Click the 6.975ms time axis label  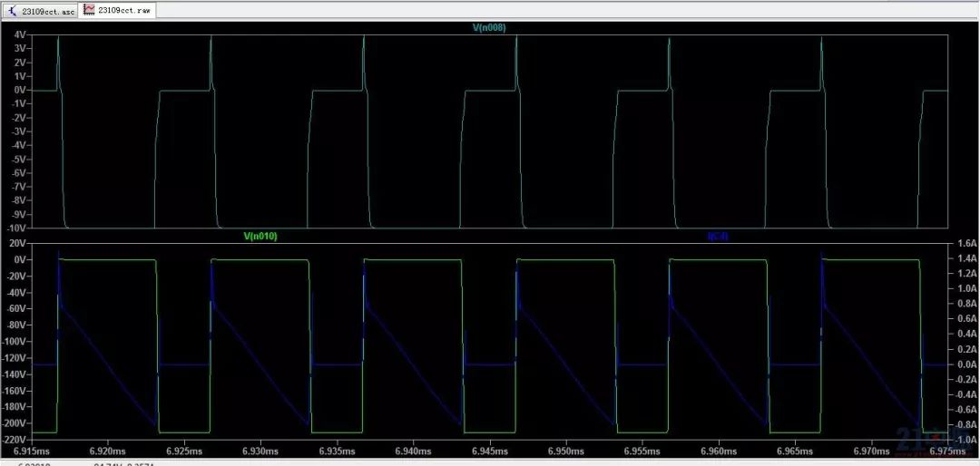point(948,451)
